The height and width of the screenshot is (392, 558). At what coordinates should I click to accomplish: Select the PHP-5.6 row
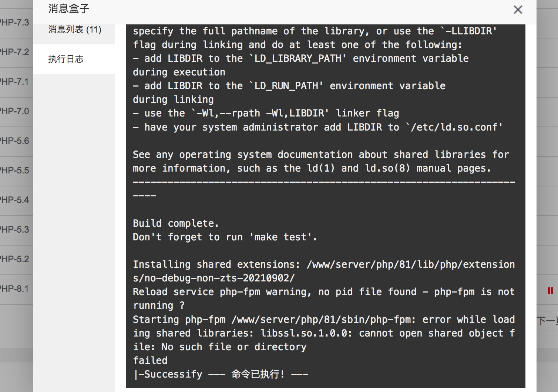tap(14, 141)
